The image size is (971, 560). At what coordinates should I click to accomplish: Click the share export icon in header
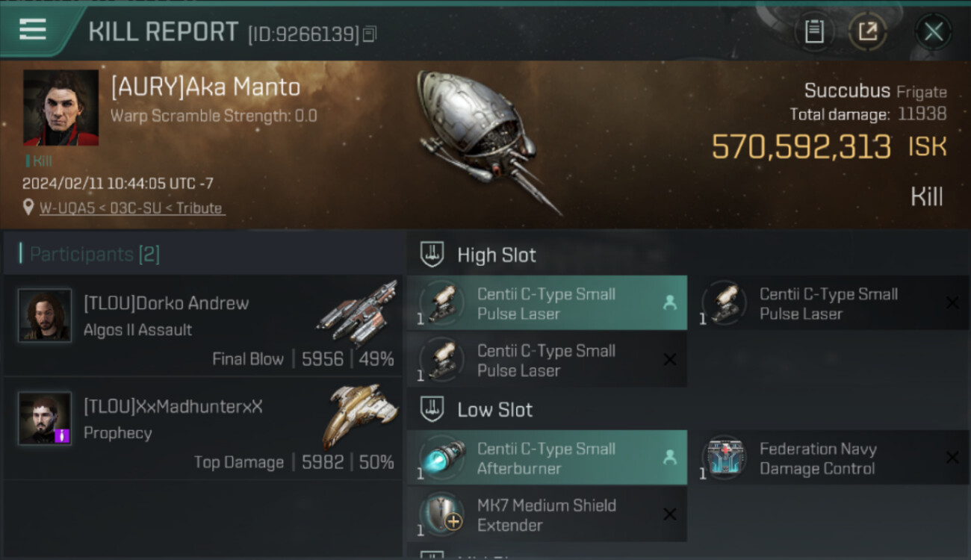(867, 31)
